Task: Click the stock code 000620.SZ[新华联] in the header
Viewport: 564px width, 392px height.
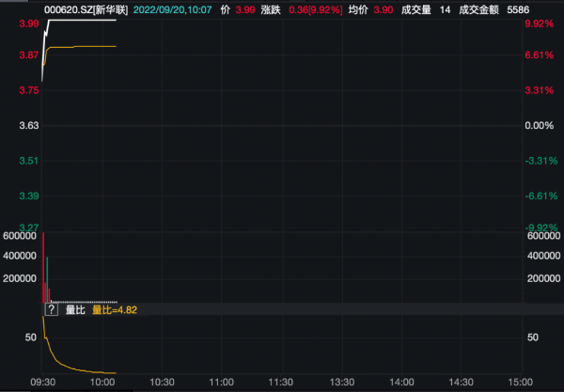Action: [x=86, y=9]
